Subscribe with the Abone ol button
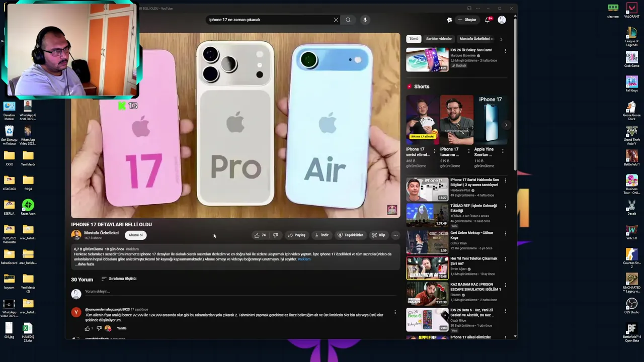 (135, 235)
